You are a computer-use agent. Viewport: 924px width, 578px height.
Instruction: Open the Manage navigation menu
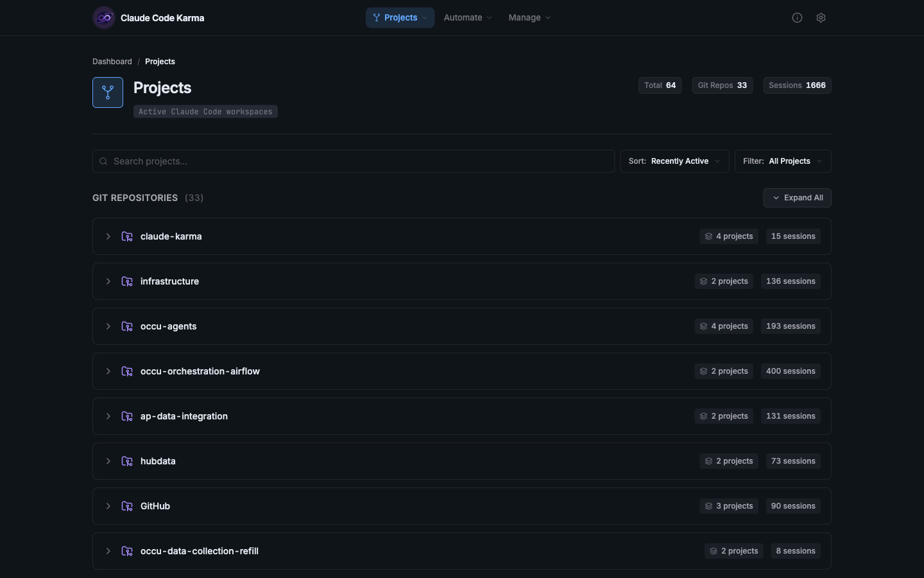tap(529, 18)
